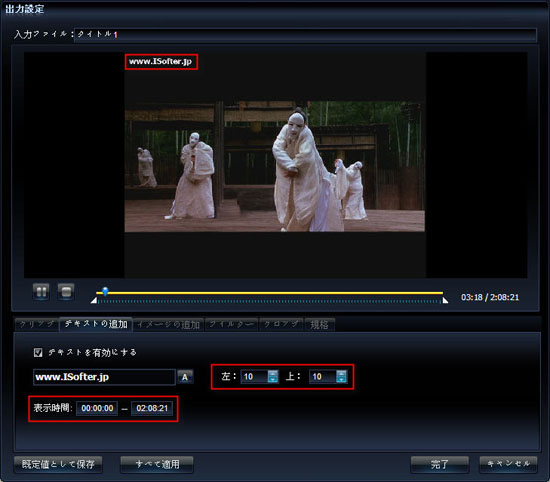Click the 03:18 / 2:08:21 time readout
Screen dimensions: 550x482
490,297
